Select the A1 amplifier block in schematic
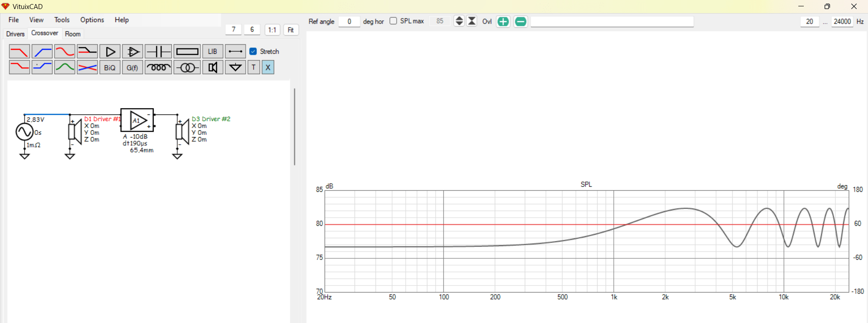868x323 pixels. click(137, 120)
